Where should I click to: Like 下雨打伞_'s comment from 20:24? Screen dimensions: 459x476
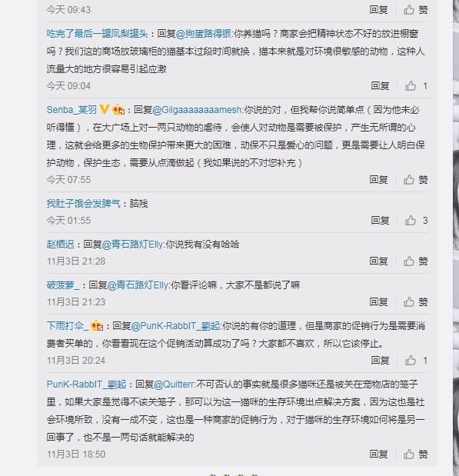point(416,361)
